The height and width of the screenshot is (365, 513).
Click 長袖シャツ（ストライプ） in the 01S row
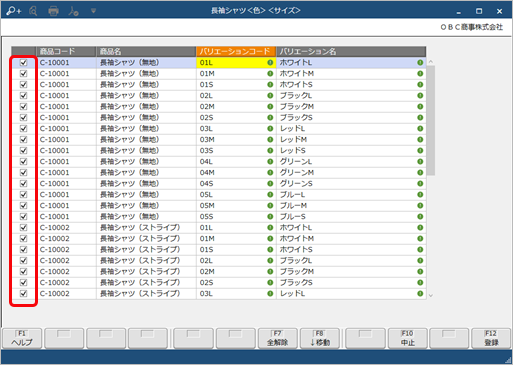(146, 250)
